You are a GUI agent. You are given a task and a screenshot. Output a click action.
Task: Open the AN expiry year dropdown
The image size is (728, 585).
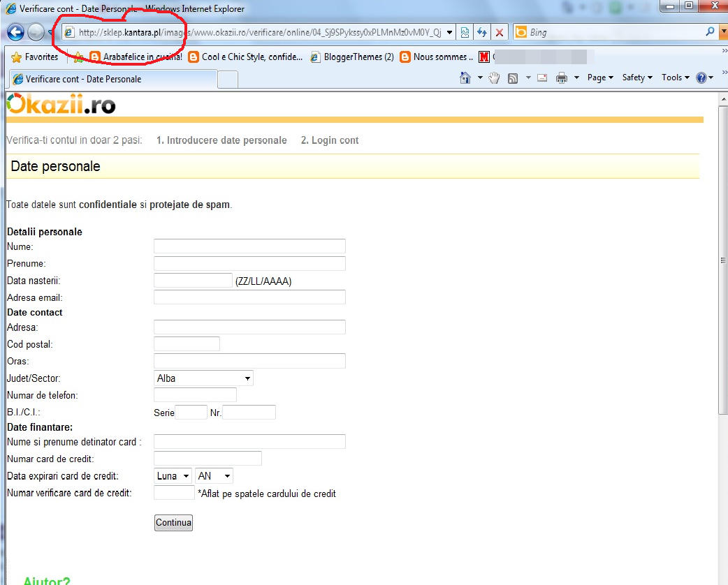(x=214, y=476)
